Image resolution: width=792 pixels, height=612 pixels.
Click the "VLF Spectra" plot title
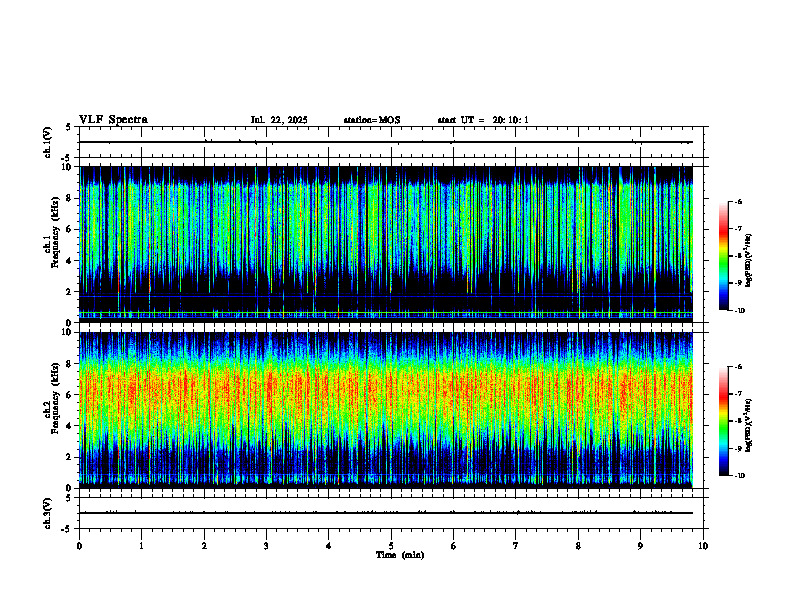(x=113, y=120)
